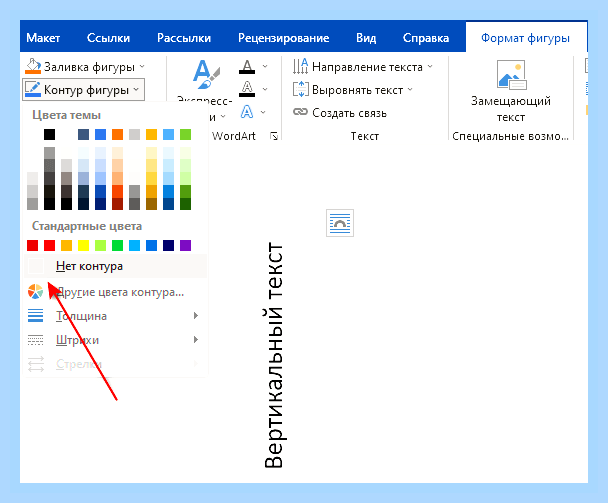Screen dimensions: 608x503
Task: Click the Dashes dotted lines icon
Action: 36,340
